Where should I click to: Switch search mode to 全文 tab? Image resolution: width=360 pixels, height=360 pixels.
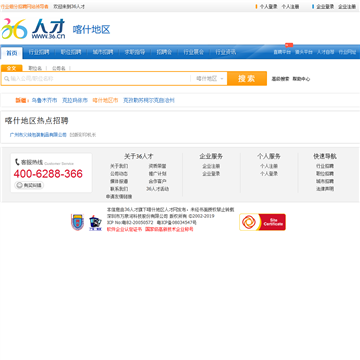[x=12, y=68]
